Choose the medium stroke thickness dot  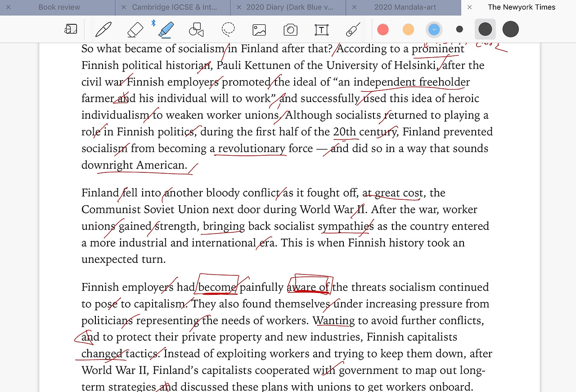click(x=485, y=29)
